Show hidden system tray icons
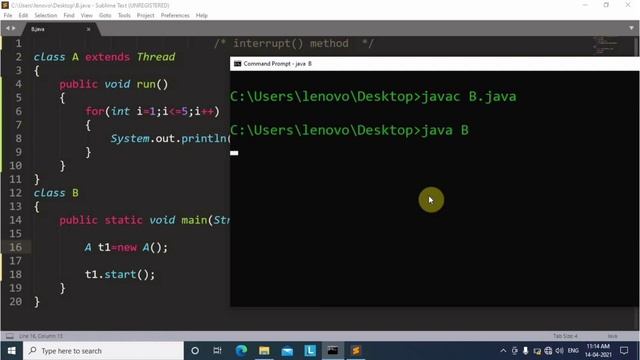This screenshot has height=360, width=640. pos(503,351)
